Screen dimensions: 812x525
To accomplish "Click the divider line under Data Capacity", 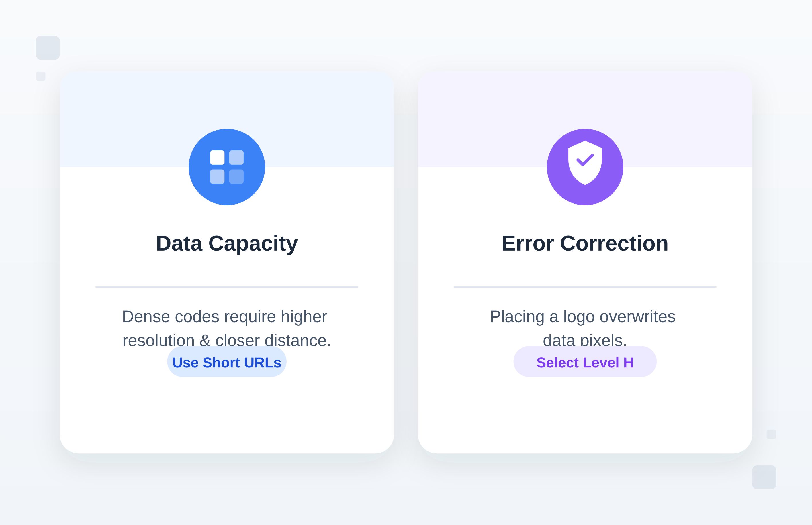I will coord(227,287).
